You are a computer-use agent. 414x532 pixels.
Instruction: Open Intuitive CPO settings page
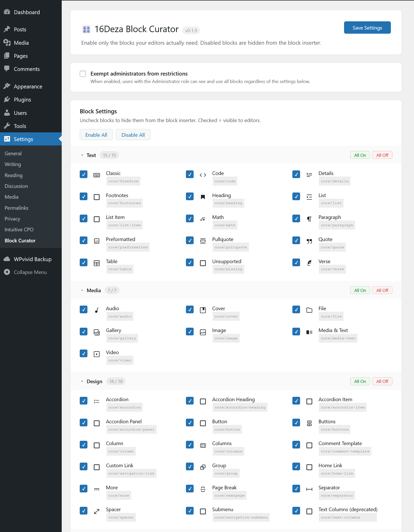click(19, 230)
